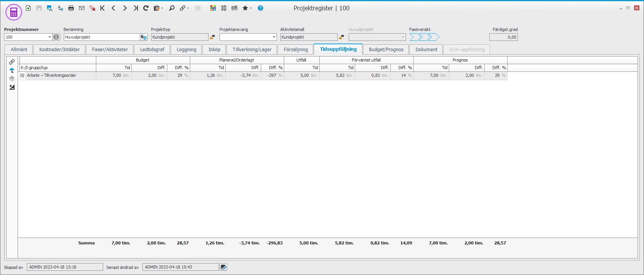644x275 pixels.
Task: Click the refresh icon in toolbar
Action: tap(146, 8)
